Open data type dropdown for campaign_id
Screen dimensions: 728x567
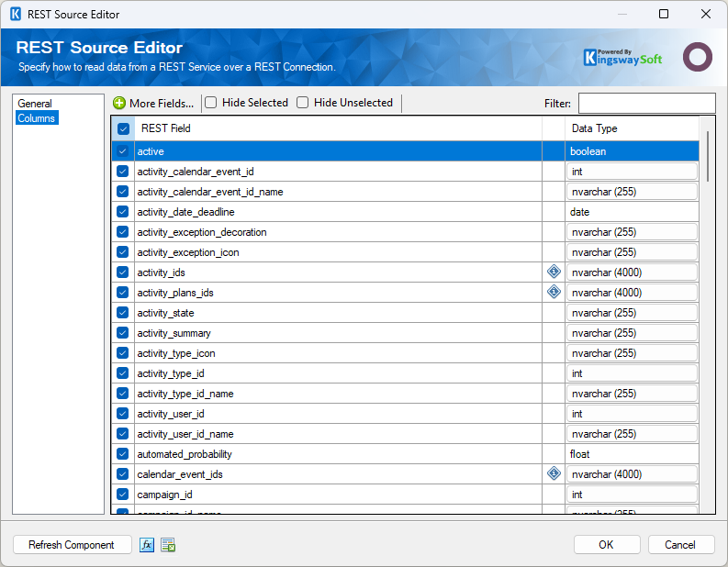tap(632, 495)
